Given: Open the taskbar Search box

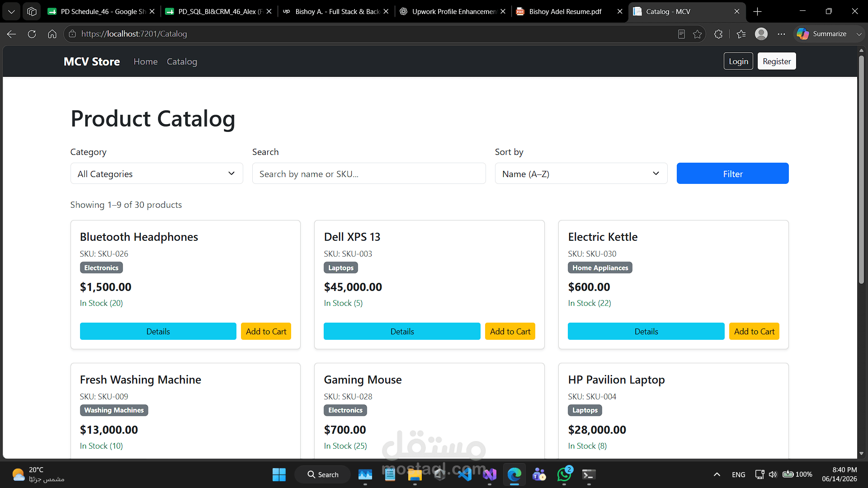Looking at the screenshot, I should (x=323, y=474).
